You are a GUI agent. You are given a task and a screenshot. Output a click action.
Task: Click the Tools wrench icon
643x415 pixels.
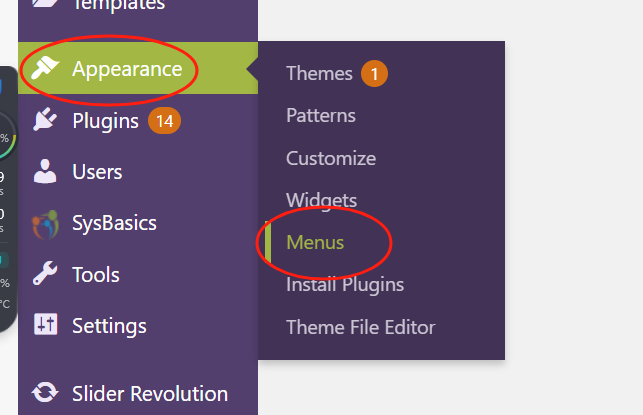point(45,274)
